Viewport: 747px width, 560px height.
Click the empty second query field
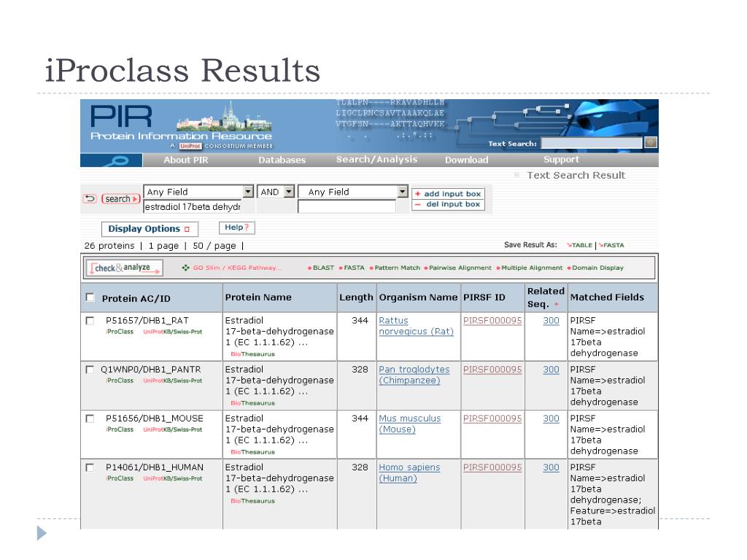pyautogui.click(x=347, y=206)
